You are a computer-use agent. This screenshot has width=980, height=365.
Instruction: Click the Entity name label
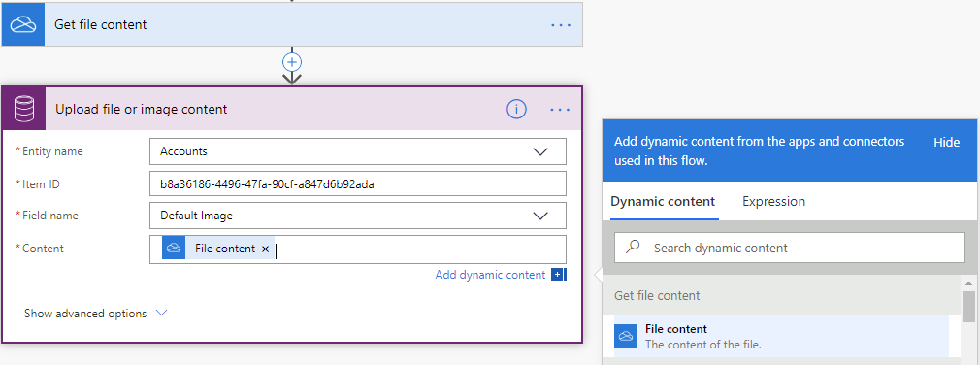52,151
